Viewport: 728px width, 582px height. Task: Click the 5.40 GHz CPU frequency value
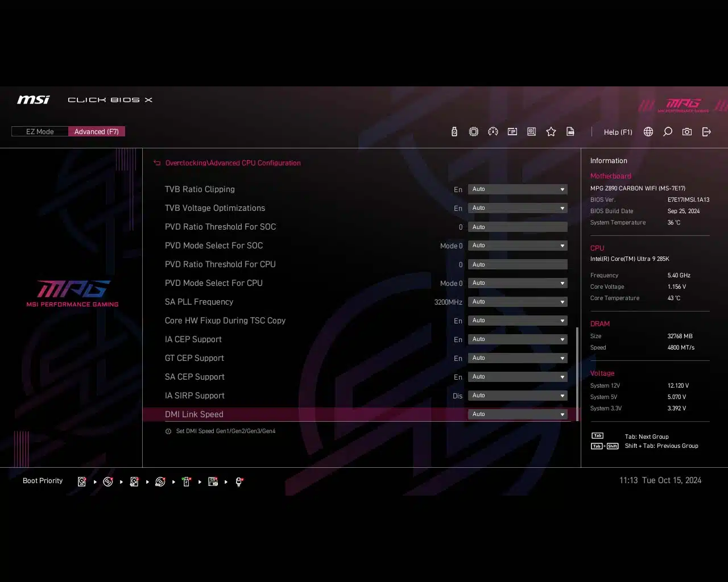(679, 275)
